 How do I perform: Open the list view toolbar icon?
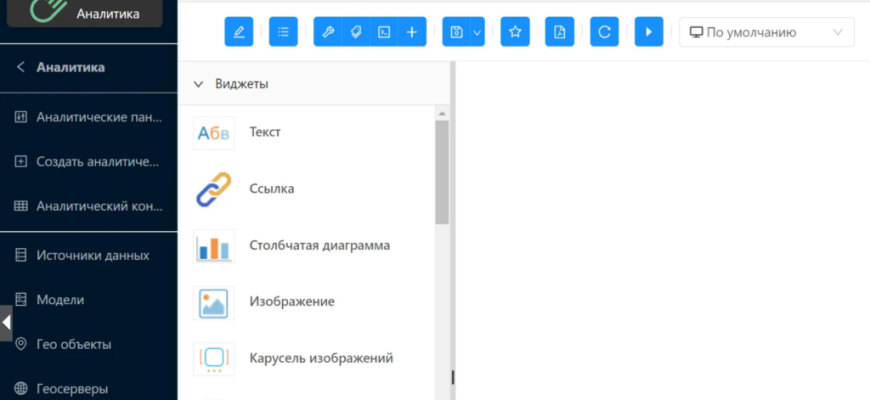coord(284,32)
